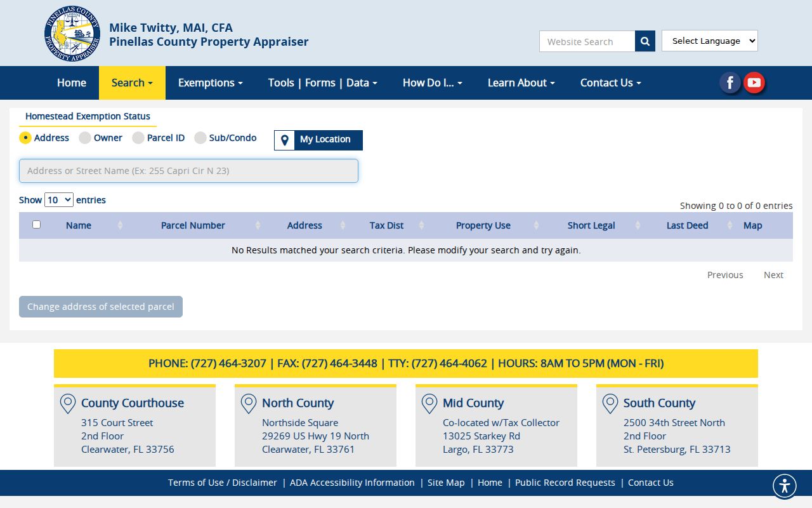Switch to Homestead Exemption Status tab
This screenshot has height=508, width=812.
88,117
